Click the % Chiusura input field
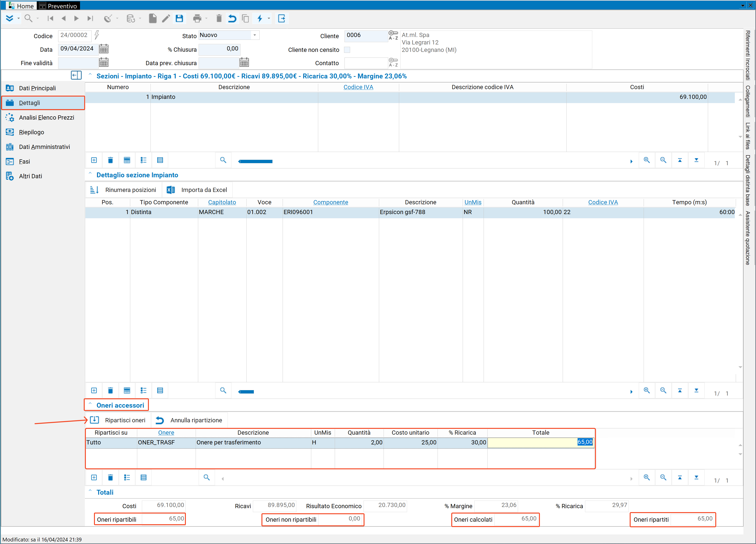The width and height of the screenshot is (756, 544). click(x=219, y=49)
